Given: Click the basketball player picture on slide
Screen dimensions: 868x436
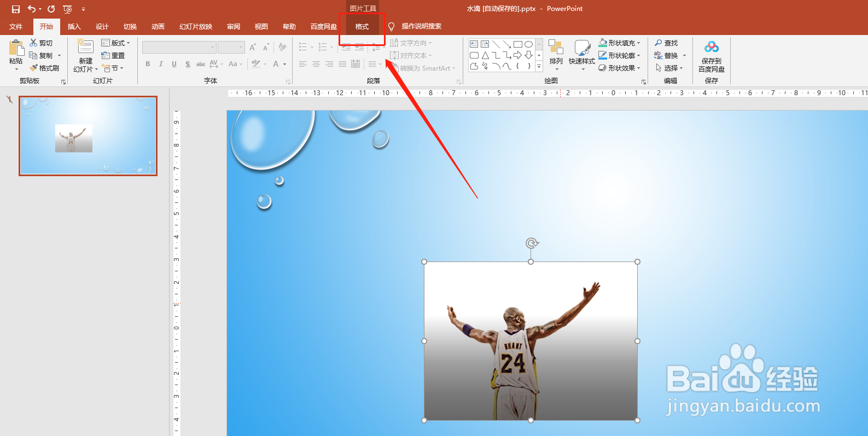Looking at the screenshot, I should coord(531,341).
